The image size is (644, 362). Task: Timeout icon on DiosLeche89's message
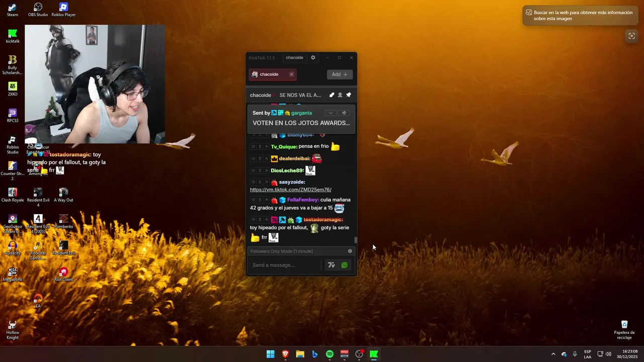pyautogui.click(x=260, y=170)
